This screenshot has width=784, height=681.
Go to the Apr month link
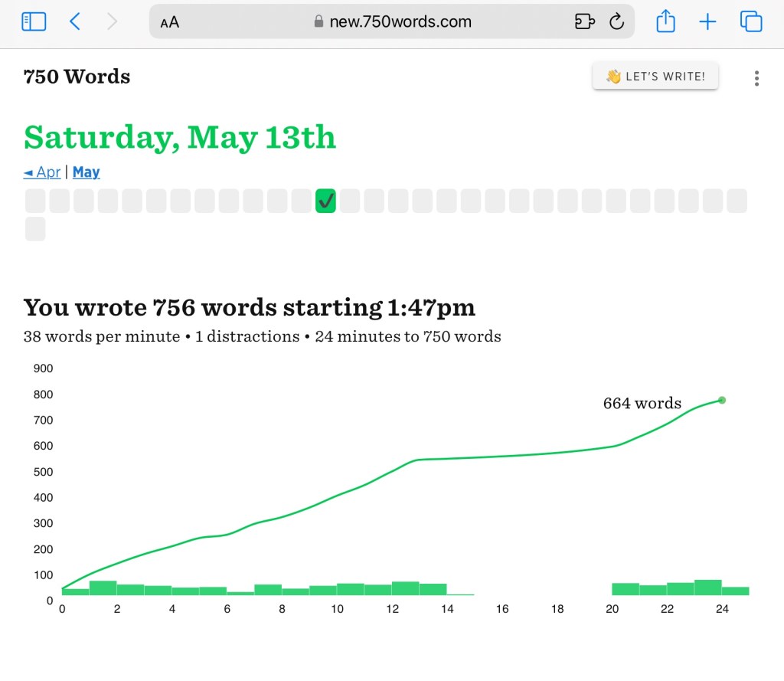click(42, 172)
